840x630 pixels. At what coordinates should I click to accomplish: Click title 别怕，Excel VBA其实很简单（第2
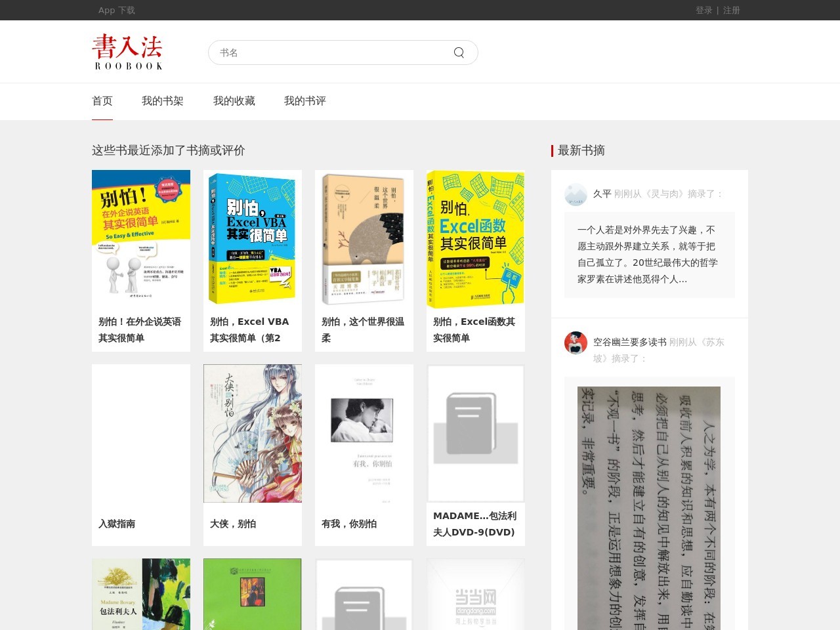pyautogui.click(x=249, y=330)
